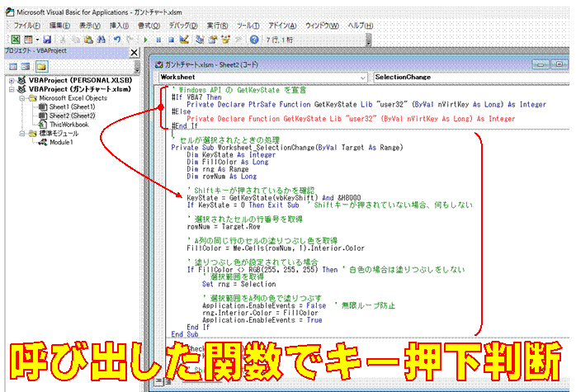Viewport: 576px width, 392px height.
Task: Select VBAProject (ガントチャート.xlsm) in the tree
Action: click(x=80, y=89)
